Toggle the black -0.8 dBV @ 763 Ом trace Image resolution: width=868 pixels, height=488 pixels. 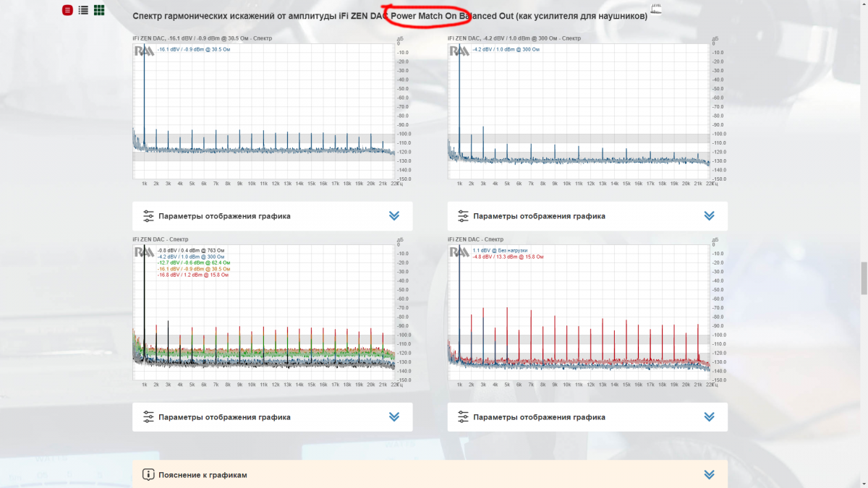tap(192, 250)
